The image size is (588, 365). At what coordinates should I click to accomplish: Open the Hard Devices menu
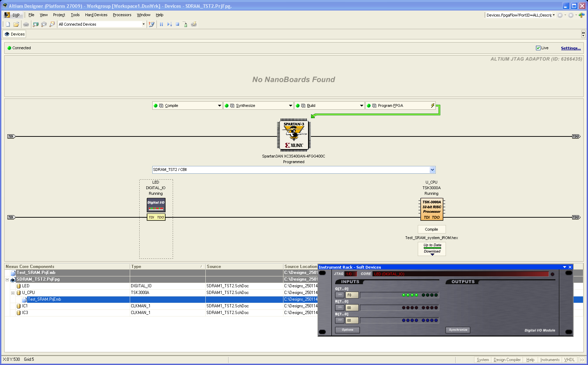96,15
